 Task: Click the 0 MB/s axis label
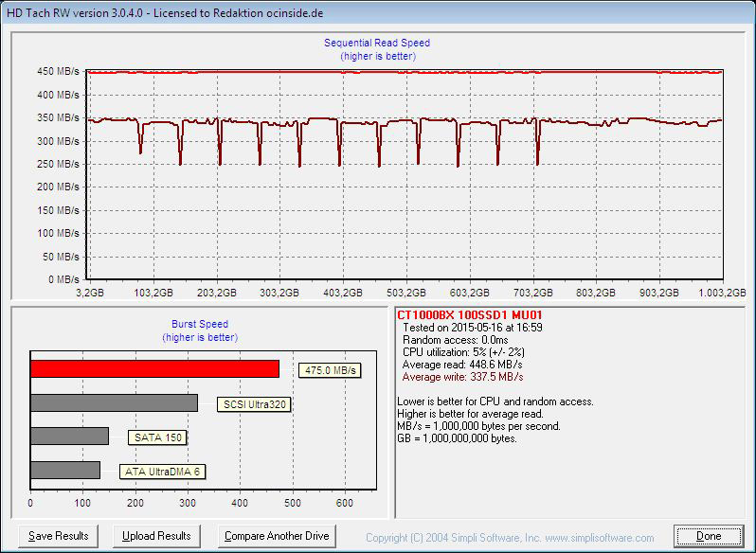[x=63, y=279]
